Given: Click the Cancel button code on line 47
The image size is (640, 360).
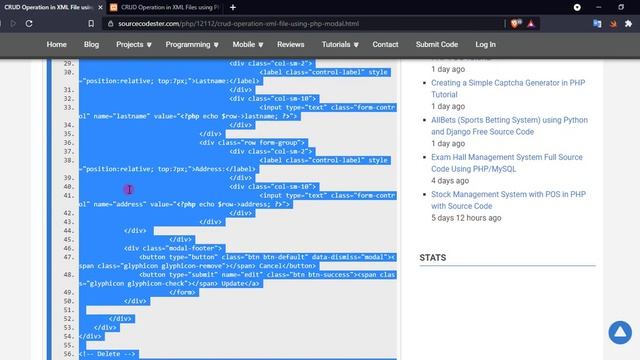Looking at the screenshot, I should [x=237, y=262].
